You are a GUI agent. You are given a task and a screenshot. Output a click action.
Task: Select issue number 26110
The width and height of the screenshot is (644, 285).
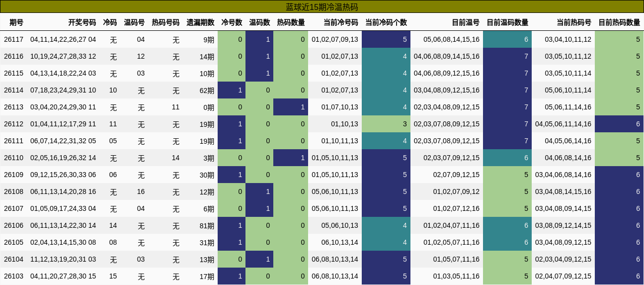[x=13, y=158]
